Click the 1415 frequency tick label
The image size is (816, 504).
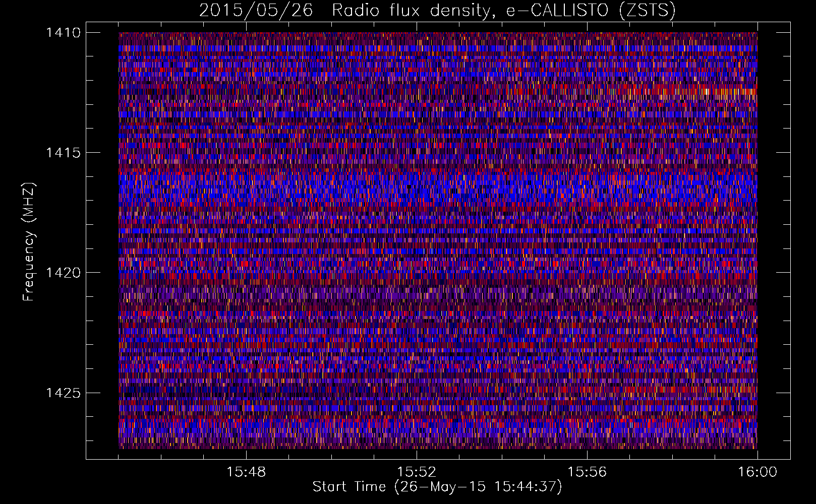[63, 153]
